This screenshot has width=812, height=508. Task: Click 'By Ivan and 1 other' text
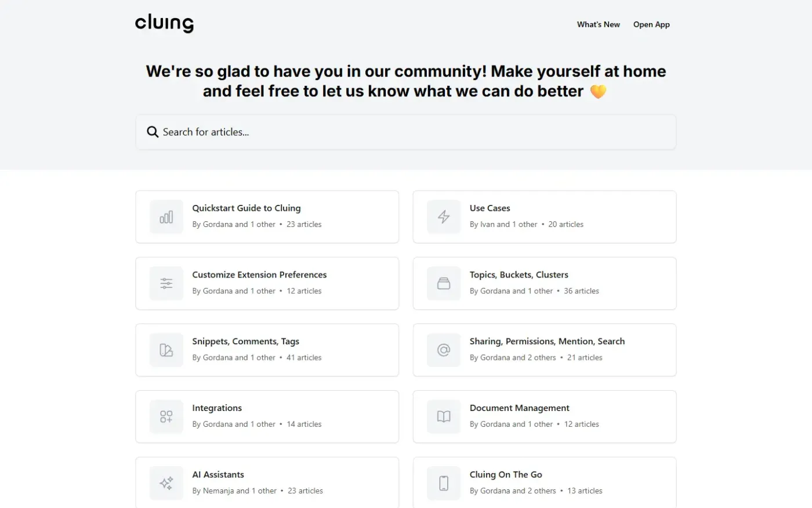pos(503,224)
